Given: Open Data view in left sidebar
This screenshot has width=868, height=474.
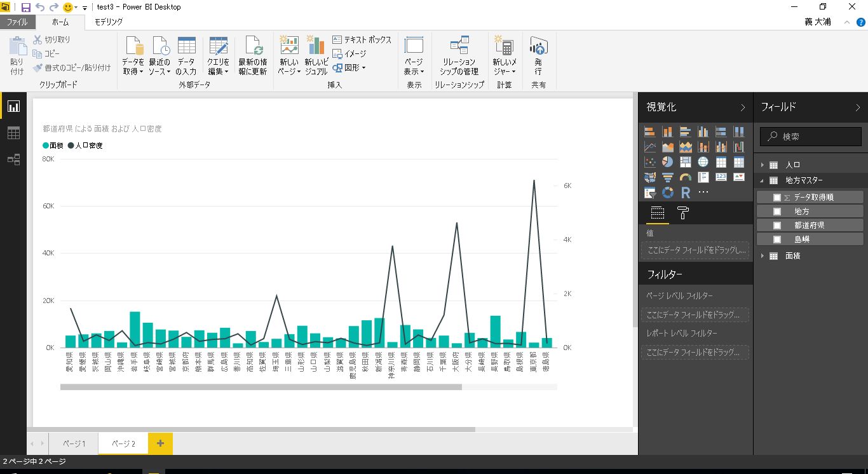Looking at the screenshot, I should click(13, 133).
